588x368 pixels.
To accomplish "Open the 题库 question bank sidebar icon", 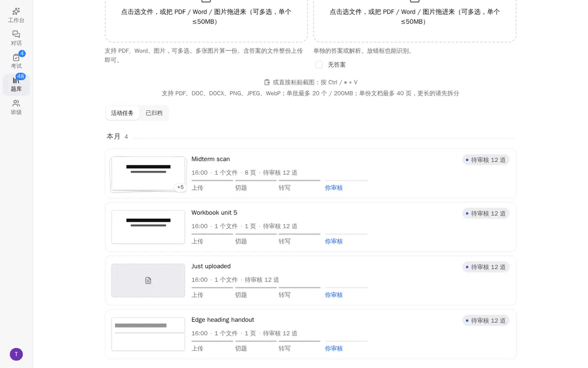I will coord(16,84).
